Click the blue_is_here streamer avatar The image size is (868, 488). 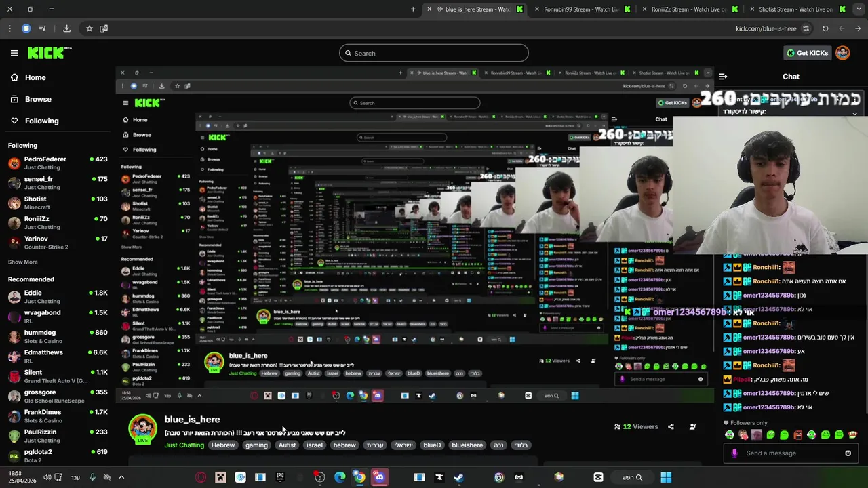point(142,428)
